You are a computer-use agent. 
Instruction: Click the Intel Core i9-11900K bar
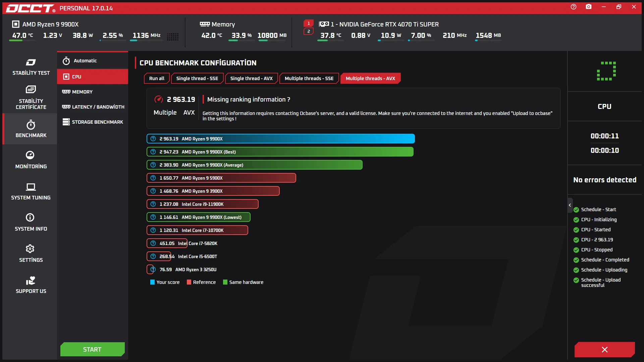coord(203,204)
